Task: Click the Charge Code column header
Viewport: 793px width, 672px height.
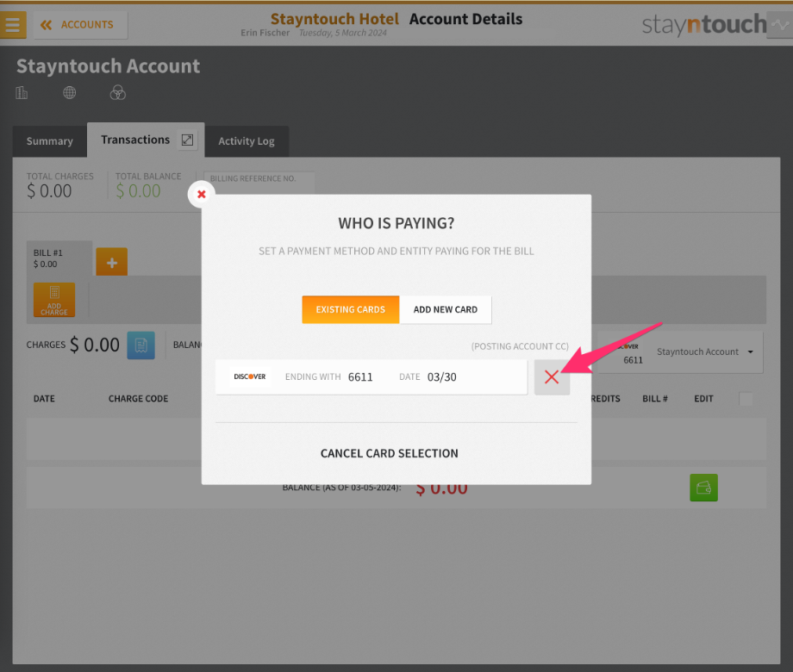Action: 138,399
